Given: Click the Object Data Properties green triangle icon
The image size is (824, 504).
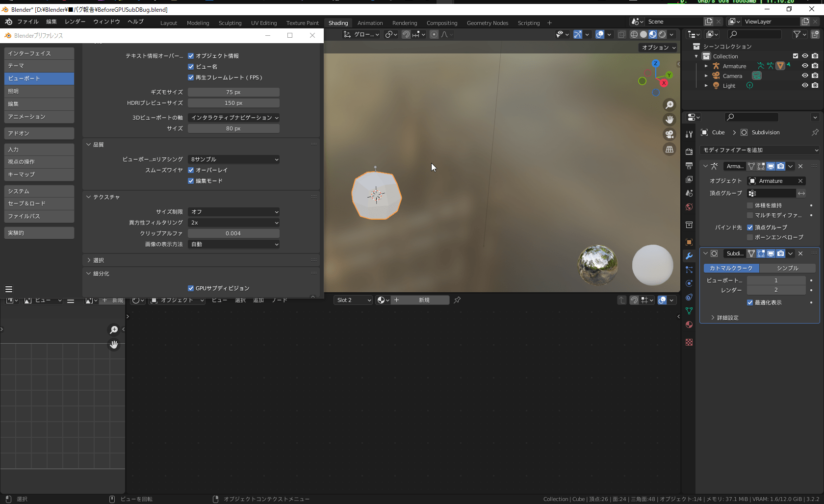Looking at the screenshot, I should click(x=689, y=311).
